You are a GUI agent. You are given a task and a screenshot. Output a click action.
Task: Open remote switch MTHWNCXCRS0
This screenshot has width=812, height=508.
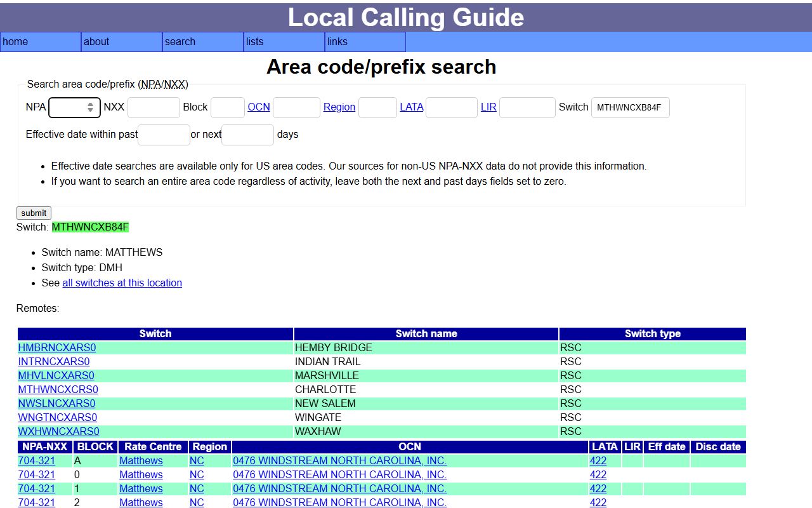(x=58, y=390)
